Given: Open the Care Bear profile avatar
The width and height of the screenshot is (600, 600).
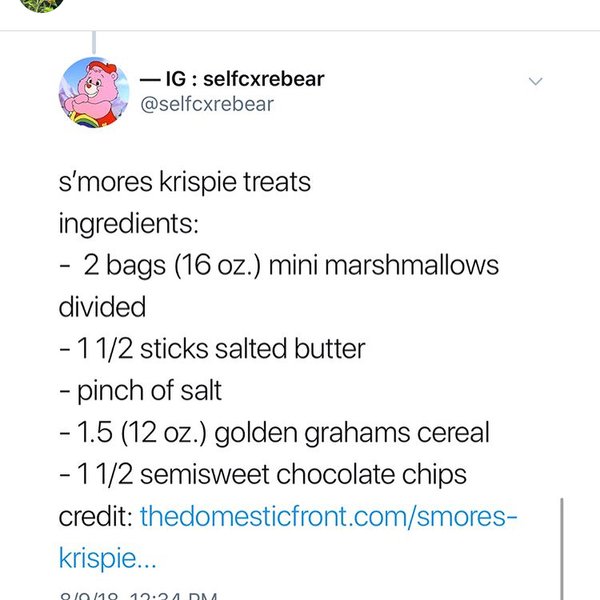Looking at the screenshot, I should (x=96, y=90).
